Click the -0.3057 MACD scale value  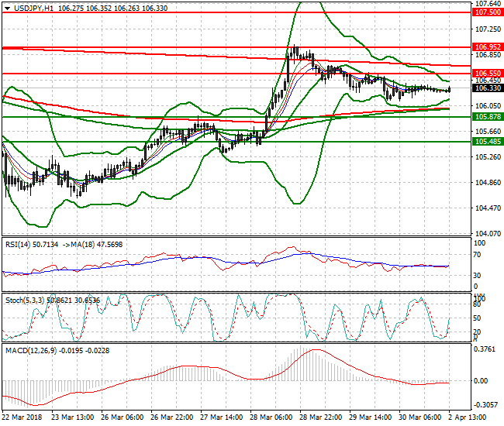coord(485,404)
